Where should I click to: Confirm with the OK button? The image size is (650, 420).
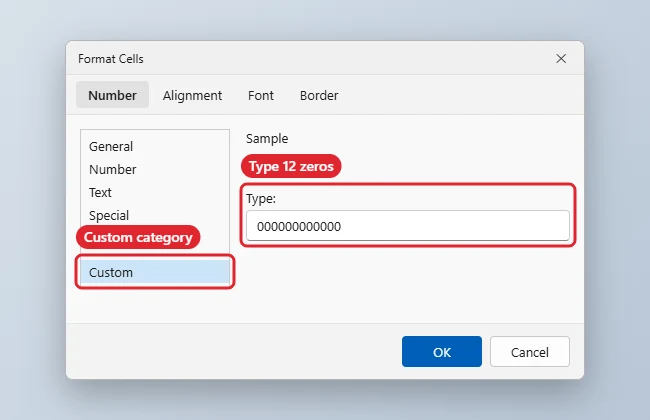[x=442, y=352]
